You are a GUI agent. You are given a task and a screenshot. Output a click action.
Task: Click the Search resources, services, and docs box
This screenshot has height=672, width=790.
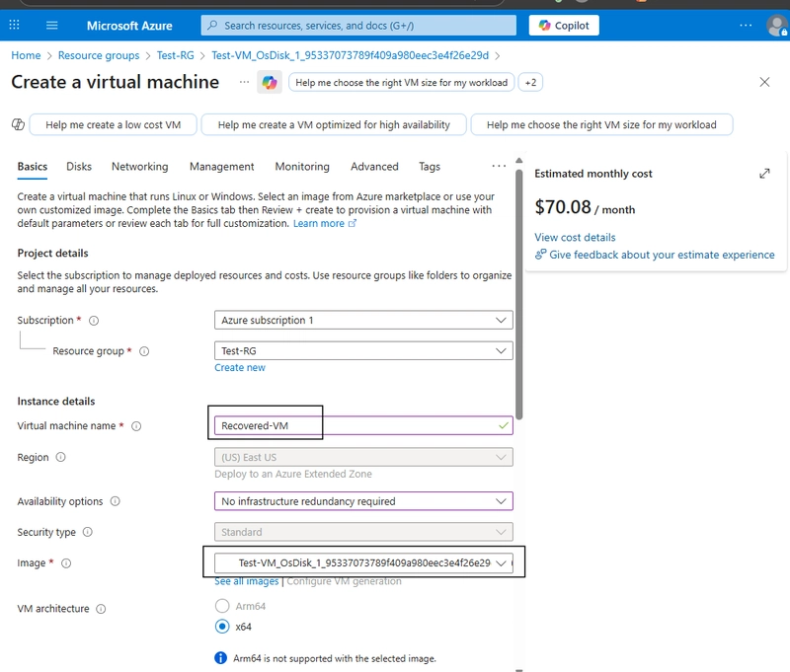pos(358,26)
